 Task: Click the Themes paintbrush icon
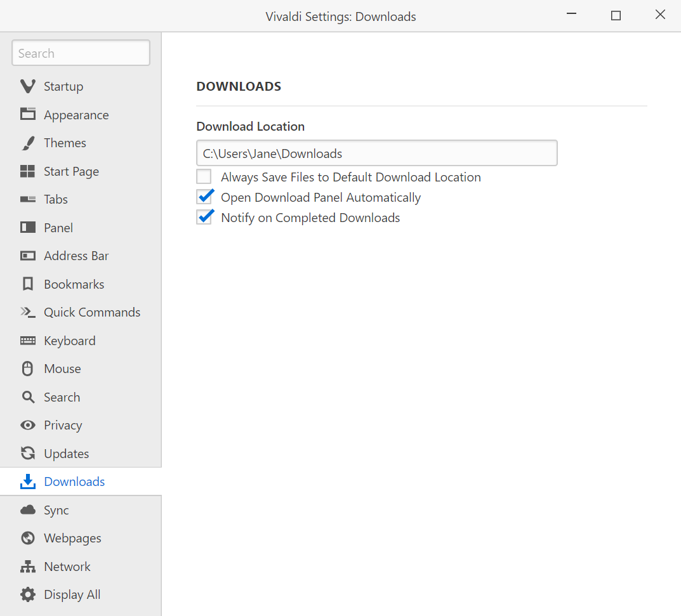28,143
